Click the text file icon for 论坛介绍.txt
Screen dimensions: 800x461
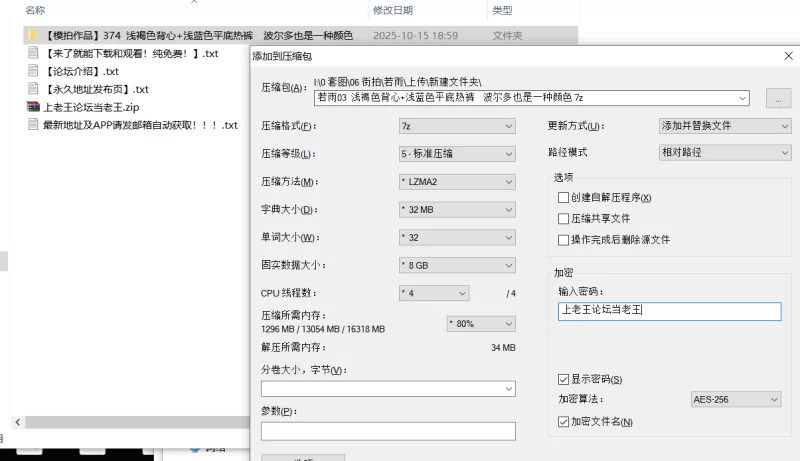click(33, 71)
